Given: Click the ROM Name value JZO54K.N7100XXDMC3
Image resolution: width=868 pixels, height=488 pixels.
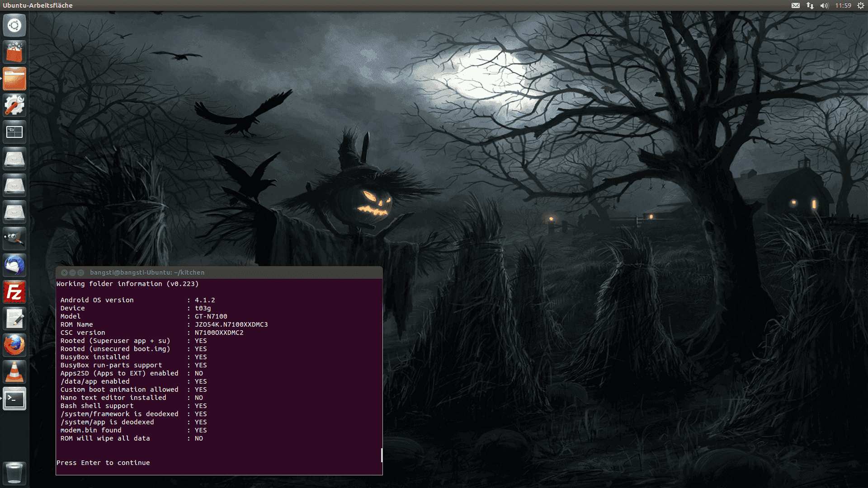Looking at the screenshot, I should pyautogui.click(x=231, y=324).
